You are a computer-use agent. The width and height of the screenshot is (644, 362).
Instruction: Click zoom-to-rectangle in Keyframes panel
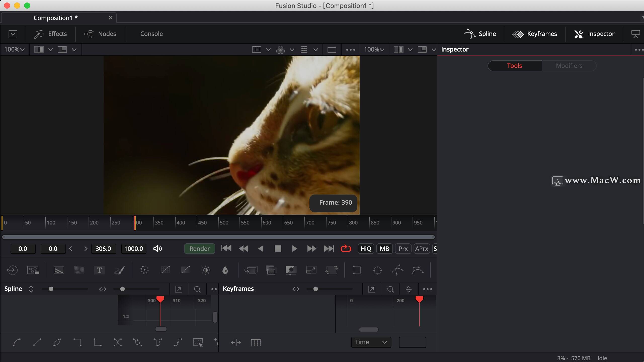[x=391, y=289]
